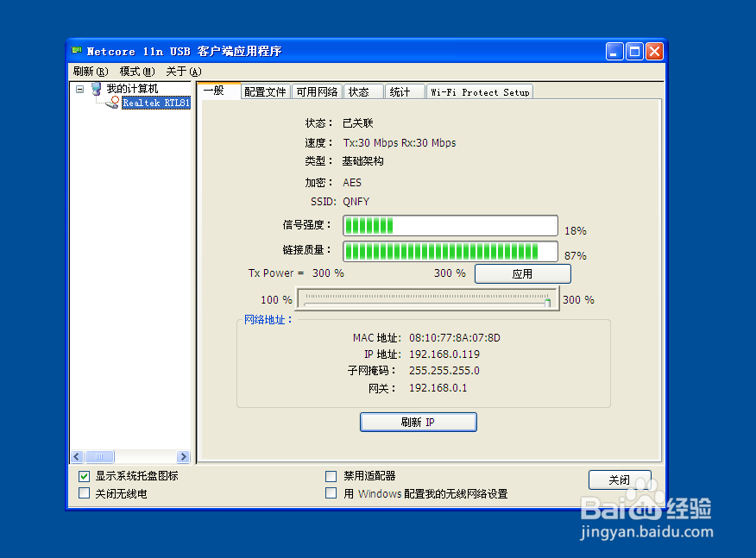Switch to the 配置文件 tab
Viewport: 756px width, 558px height.
tap(265, 91)
